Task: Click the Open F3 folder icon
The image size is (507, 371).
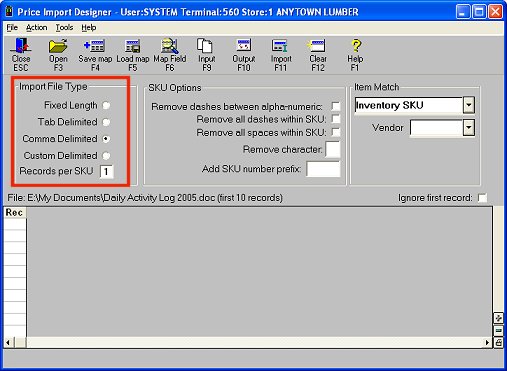Action: [58, 46]
